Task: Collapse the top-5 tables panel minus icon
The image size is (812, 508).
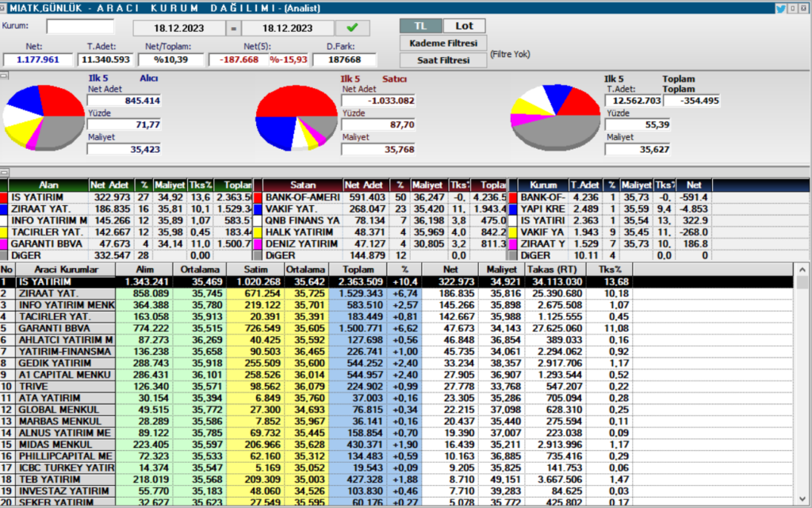Action: tap(4, 173)
